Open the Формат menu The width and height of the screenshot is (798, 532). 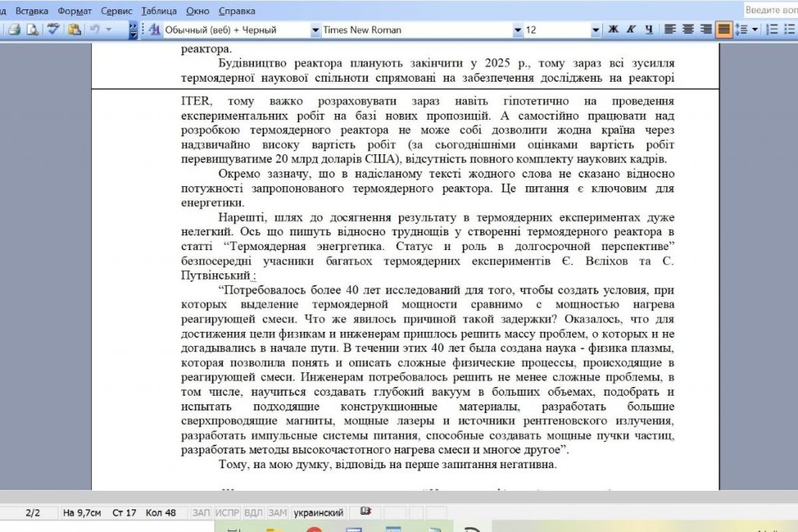click(x=74, y=11)
